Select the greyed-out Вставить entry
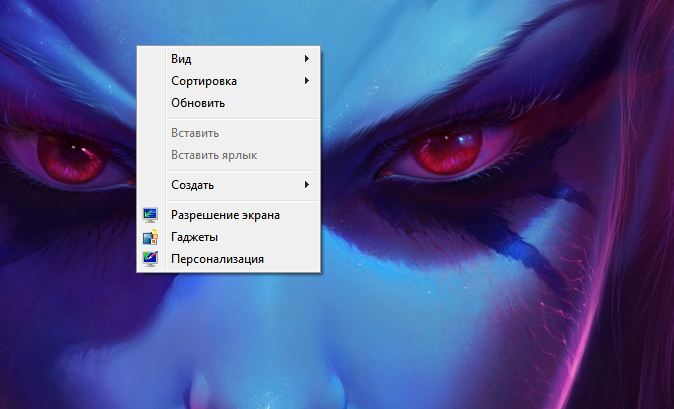Viewport: 674px width, 409px height. tap(228, 133)
